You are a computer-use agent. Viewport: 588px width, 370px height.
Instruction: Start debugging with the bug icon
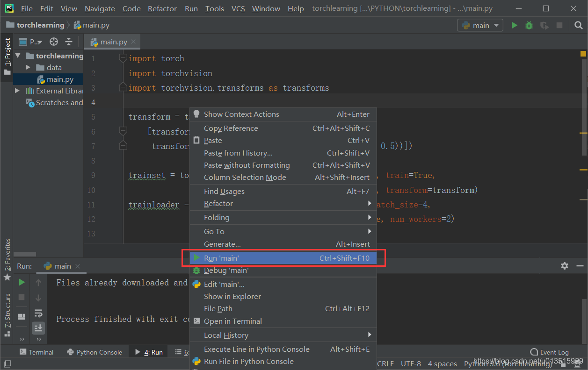(529, 25)
